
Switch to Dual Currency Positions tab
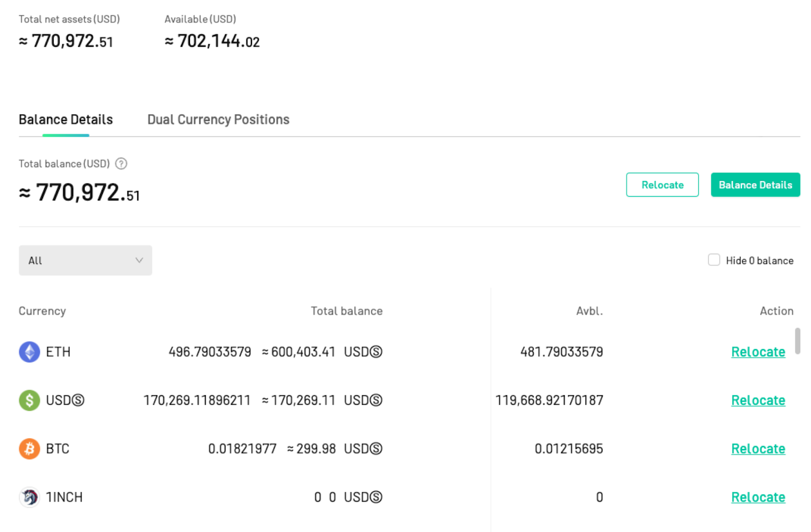(x=218, y=120)
